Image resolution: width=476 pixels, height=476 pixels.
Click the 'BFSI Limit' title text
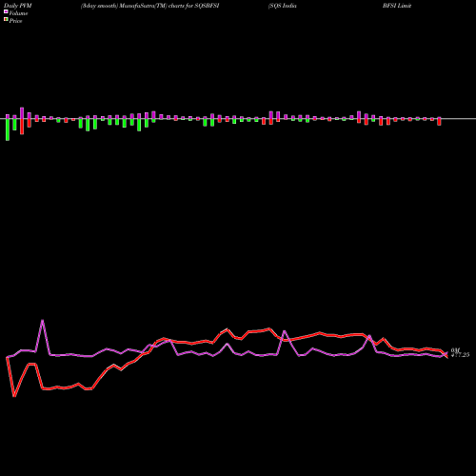[x=397, y=6]
